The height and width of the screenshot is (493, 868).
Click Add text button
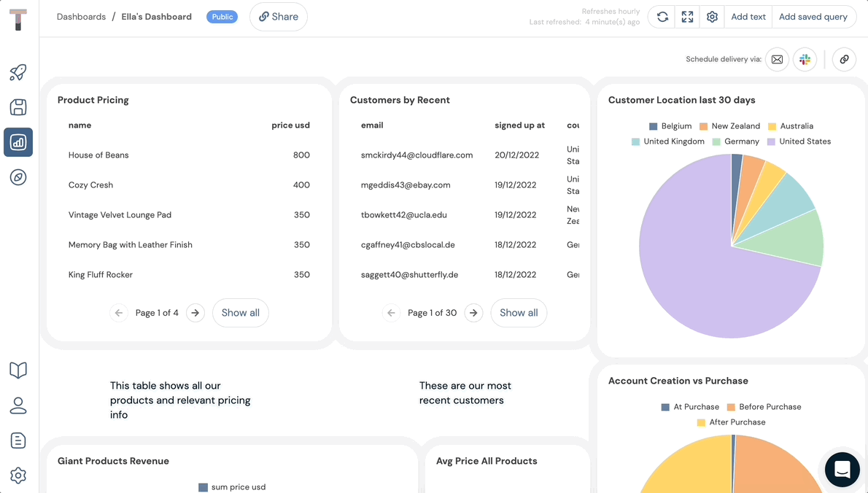click(748, 17)
